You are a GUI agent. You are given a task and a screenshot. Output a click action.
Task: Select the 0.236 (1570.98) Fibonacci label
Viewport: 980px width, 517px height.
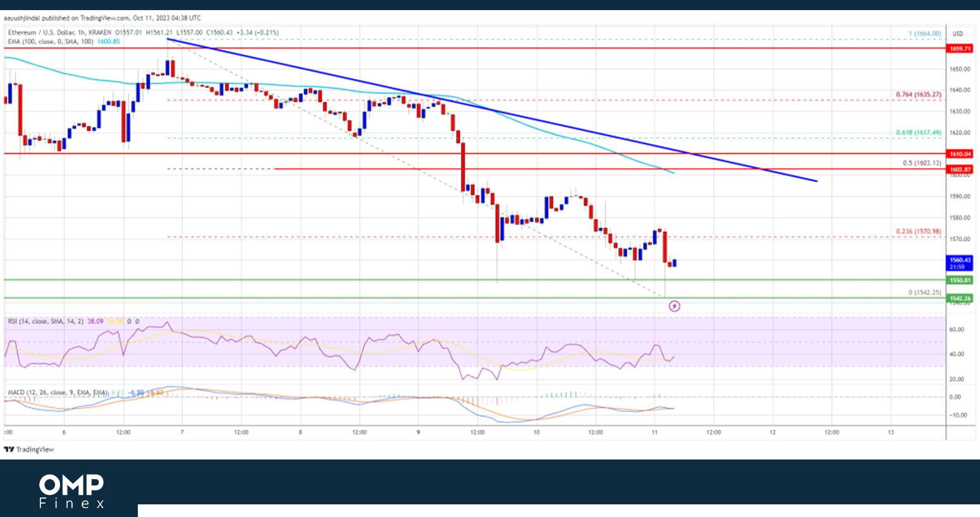click(x=918, y=231)
